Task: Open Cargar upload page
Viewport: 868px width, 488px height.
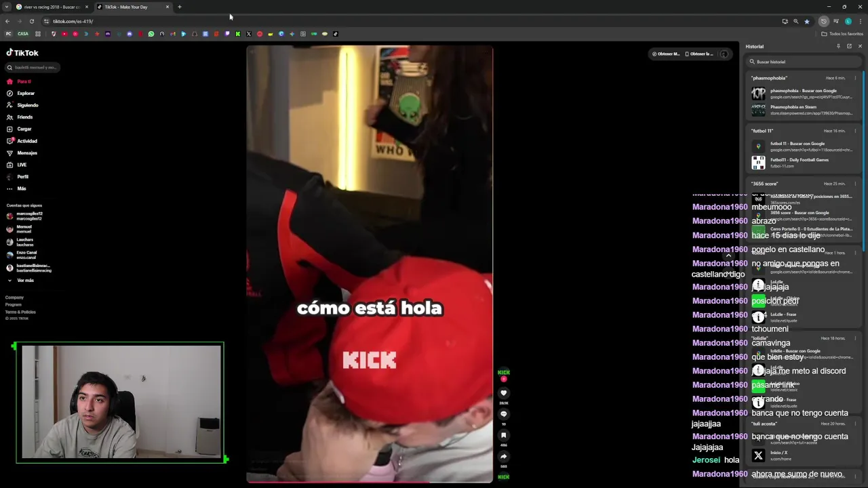Action: (x=19, y=129)
